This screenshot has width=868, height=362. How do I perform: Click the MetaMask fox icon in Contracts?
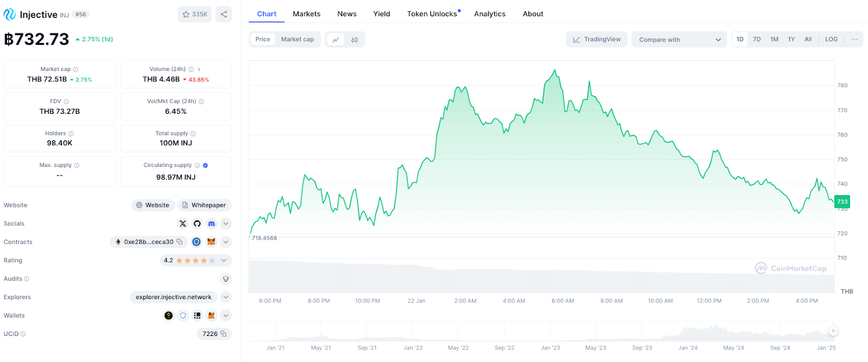pyautogui.click(x=212, y=242)
